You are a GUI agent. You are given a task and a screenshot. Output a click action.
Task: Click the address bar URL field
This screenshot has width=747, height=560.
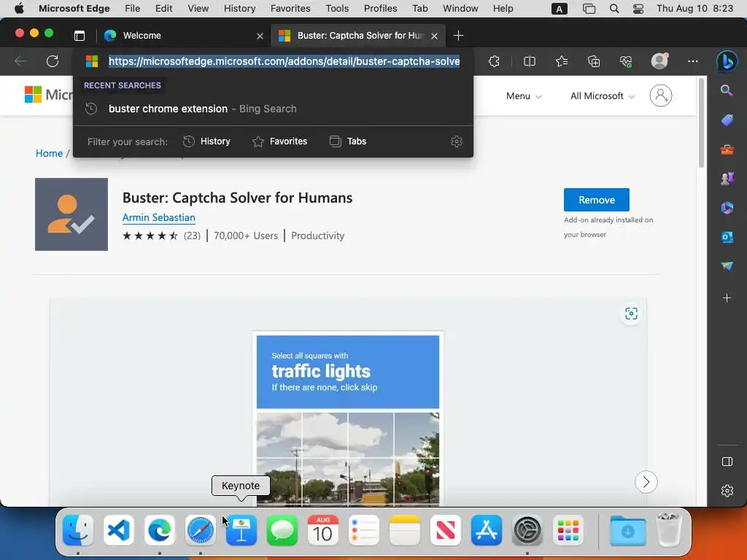click(x=284, y=61)
